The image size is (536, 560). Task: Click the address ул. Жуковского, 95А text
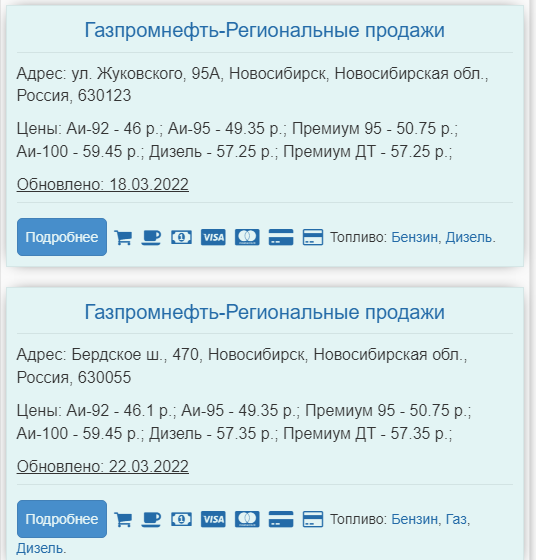(146, 74)
